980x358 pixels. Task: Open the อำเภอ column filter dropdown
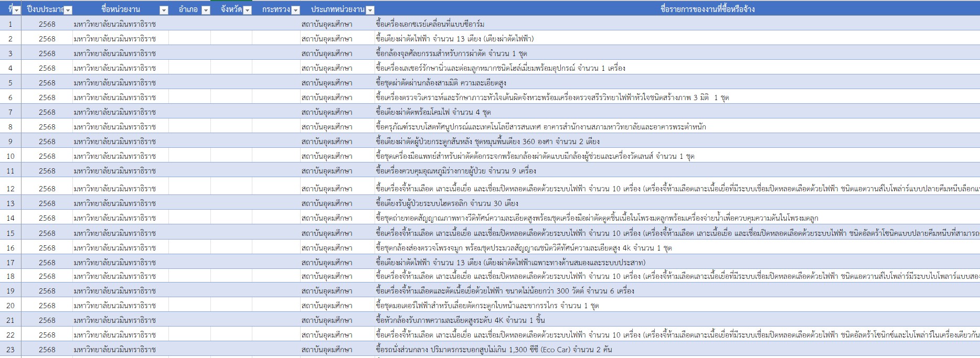206,10
